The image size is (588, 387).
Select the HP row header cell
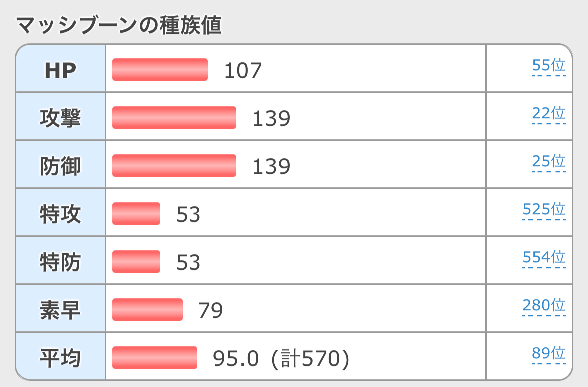coord(61,69)
